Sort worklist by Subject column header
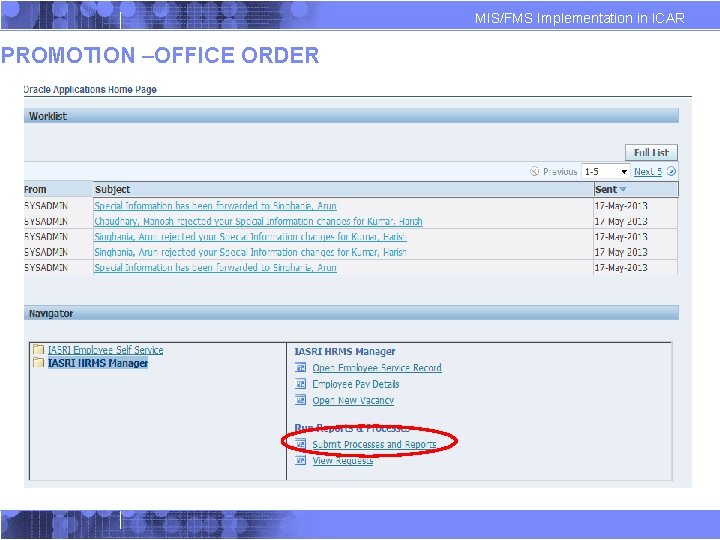This screenshot has width=720, height=540. 112,189
